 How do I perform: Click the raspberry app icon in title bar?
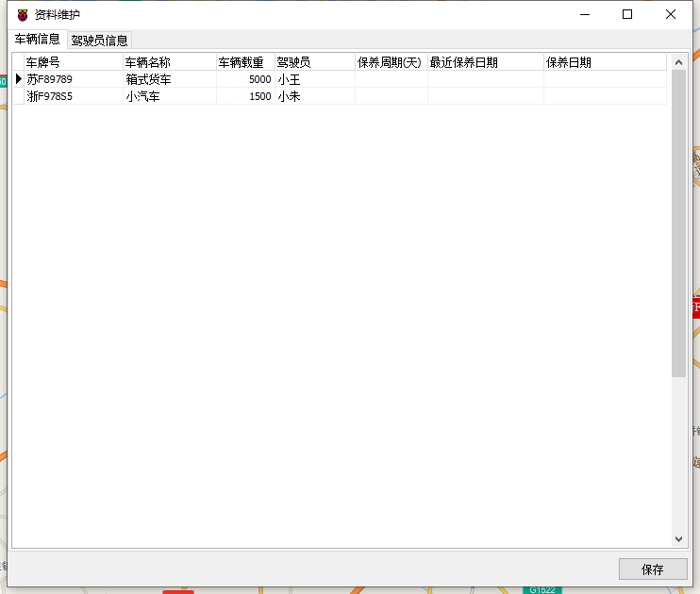click(23, 15)
